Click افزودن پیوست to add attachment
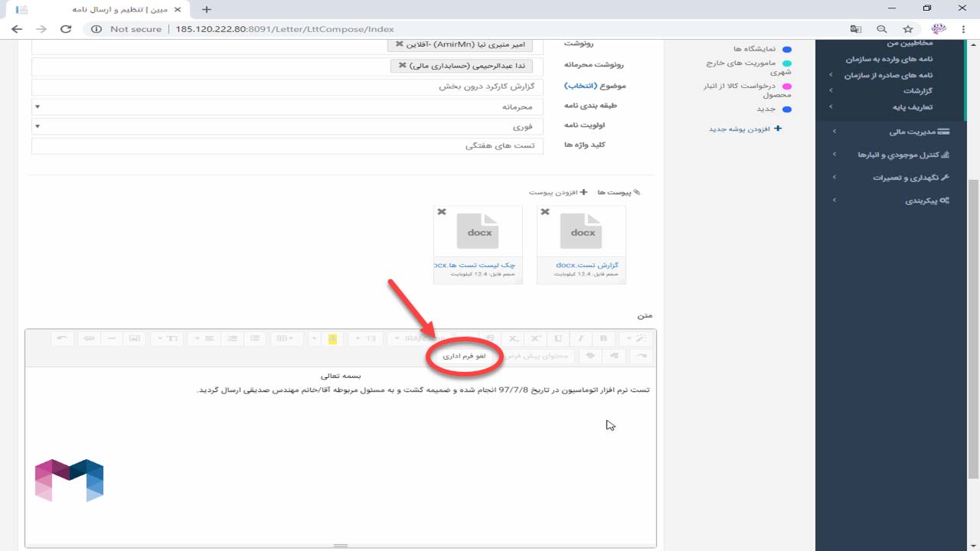Image resolution: width=980 pixels, height=551 pixels. (558, 192)
